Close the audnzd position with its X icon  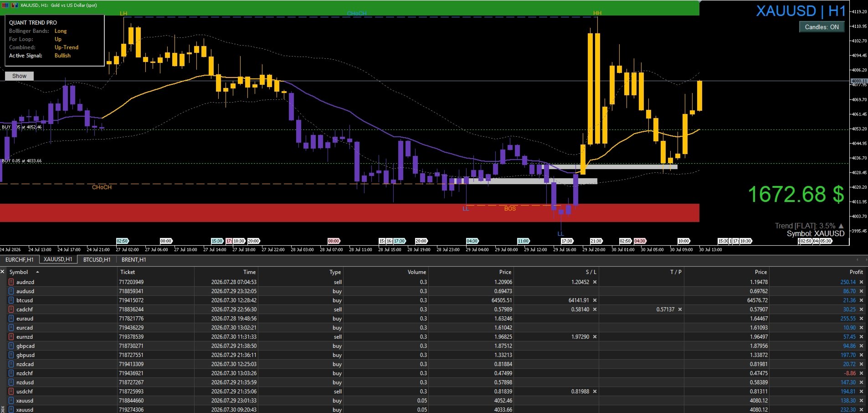(861, 282)
